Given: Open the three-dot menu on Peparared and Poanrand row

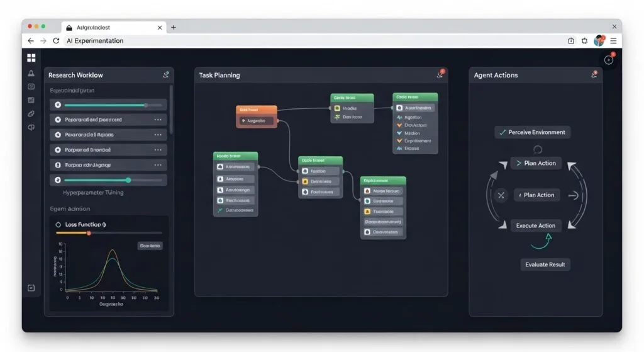Looking at the screenshot, I should pyautogui.click(x=158, y=120).
